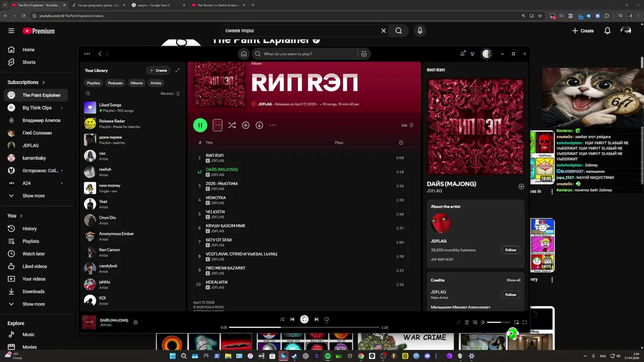The height and width of the screenshot is (362, 644).
Task: Select Playlists filter chip
Action: (94, 83)
